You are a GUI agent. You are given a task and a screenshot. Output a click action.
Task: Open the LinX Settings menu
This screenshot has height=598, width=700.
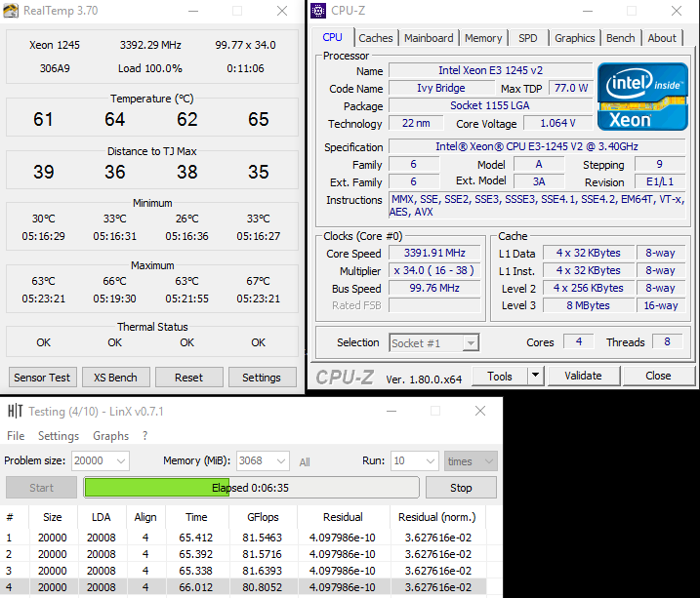coord(59,436)
